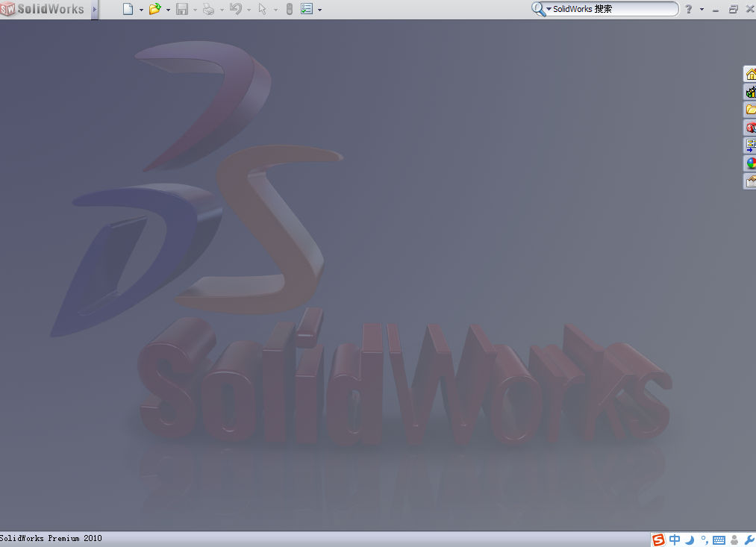
Task: Open a file using the Open folder icon
Action: pos(154,9)
